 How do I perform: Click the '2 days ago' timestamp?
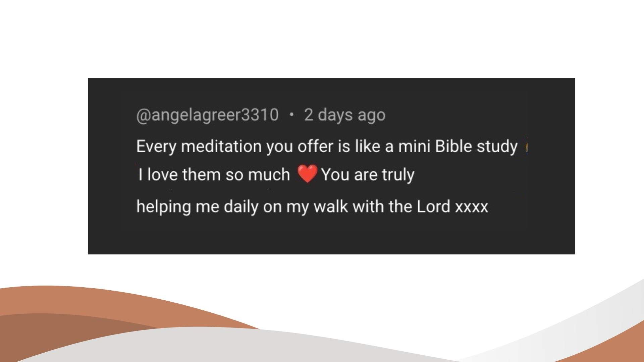tap(344, 115)
